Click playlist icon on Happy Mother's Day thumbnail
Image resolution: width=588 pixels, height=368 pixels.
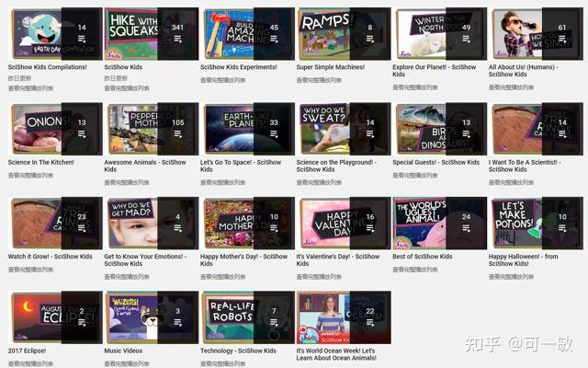[274, 228]
